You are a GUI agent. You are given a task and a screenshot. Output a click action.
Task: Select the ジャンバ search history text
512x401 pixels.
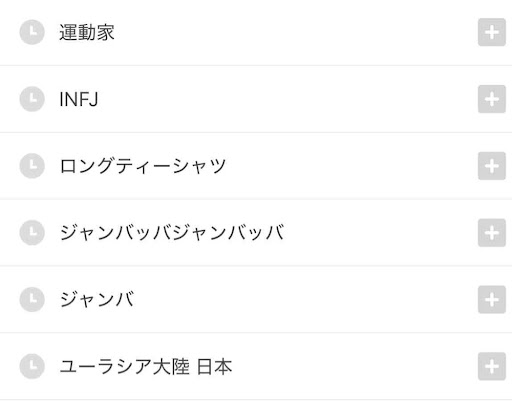coord(97,299)
